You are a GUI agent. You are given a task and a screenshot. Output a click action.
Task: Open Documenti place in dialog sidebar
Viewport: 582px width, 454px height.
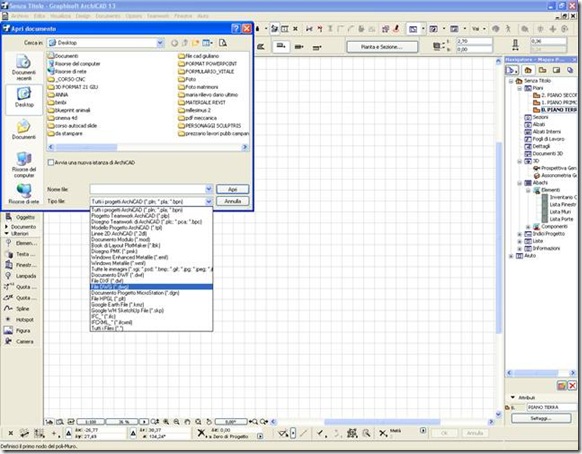24,129
